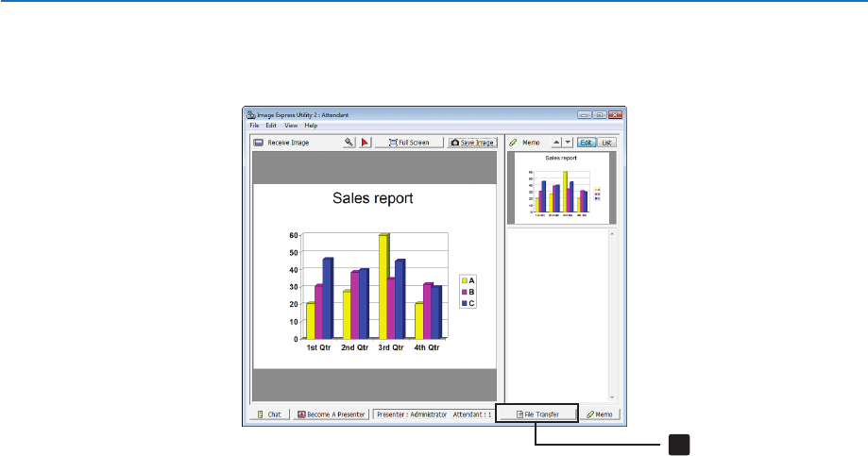The height and width of the screenshot is (456, 868).
Task: Click the Sales report chart in received image
Action: [375, 276]
